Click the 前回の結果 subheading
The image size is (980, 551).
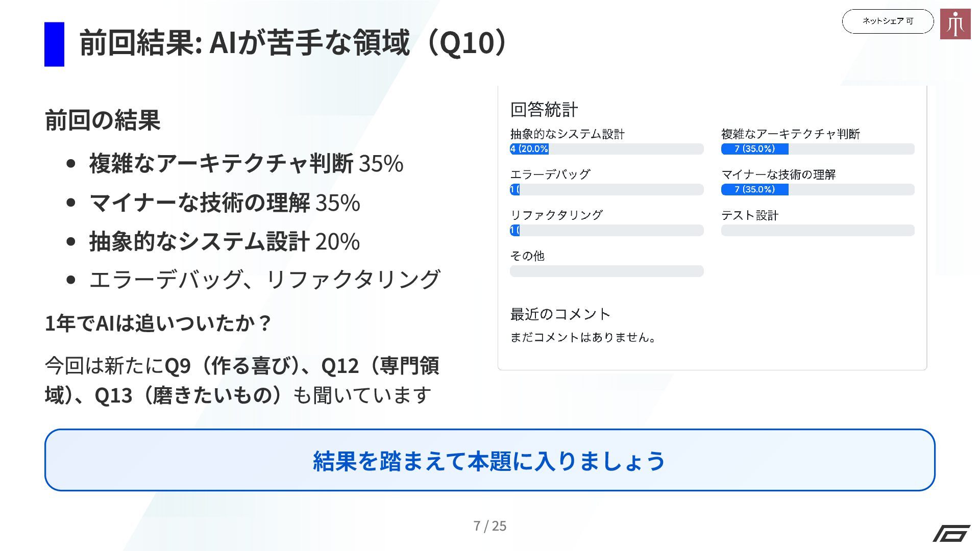[103, 120]
